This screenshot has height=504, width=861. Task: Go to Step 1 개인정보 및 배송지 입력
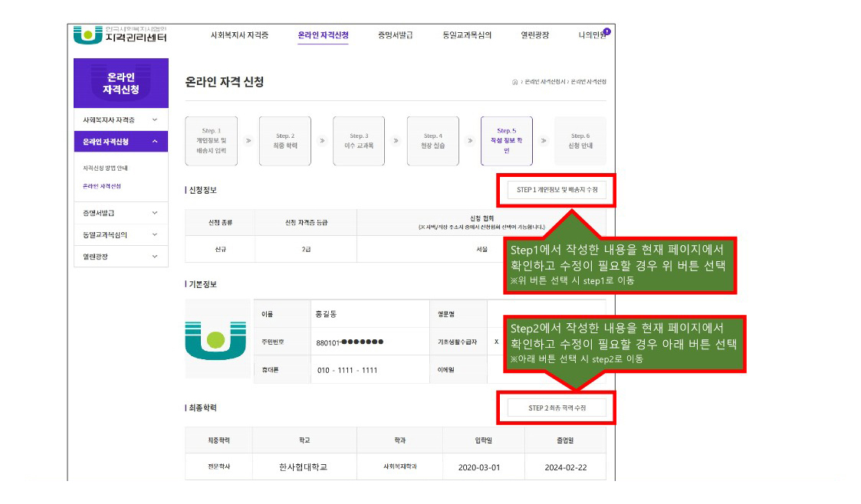pyautogui.click(x=212, y=141)
